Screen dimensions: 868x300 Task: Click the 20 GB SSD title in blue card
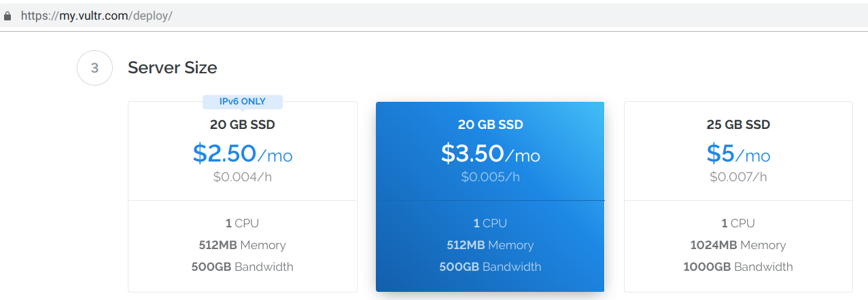tap(490, 125)
